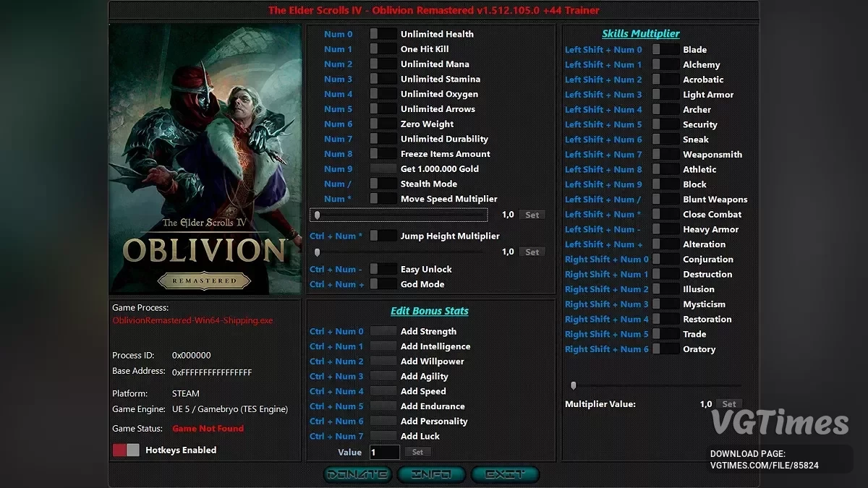Toggle the Alchemy skill multiplier
Image resolution: width=868 pixels, height=488 pixels.
[x=665, y=64]
